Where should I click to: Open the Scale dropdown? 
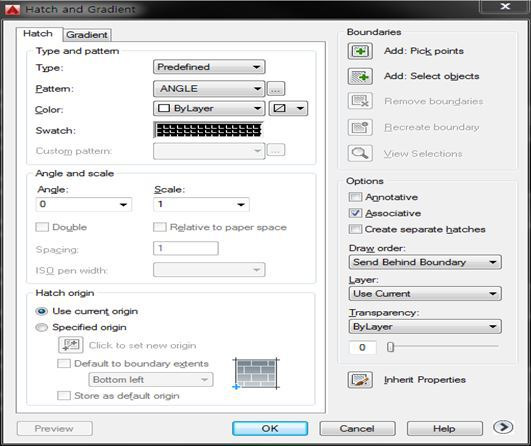pos(201,205)
